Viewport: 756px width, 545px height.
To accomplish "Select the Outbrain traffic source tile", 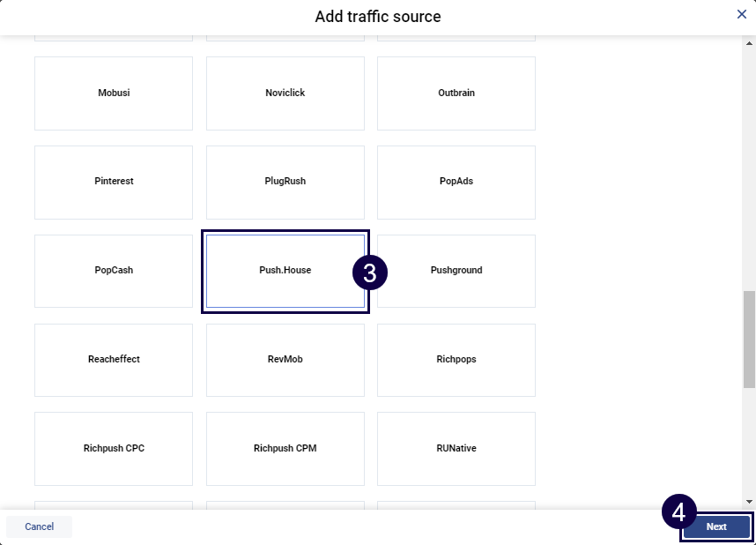I will tap(456, 93).
